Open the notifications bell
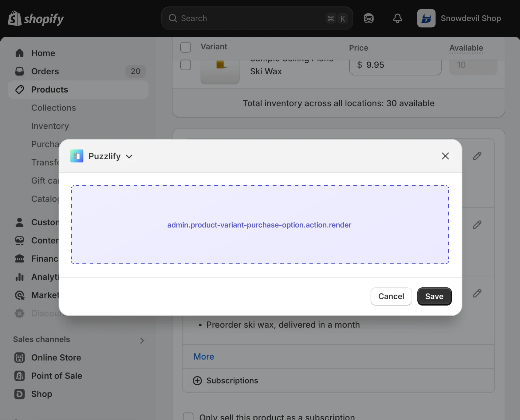 397,18
